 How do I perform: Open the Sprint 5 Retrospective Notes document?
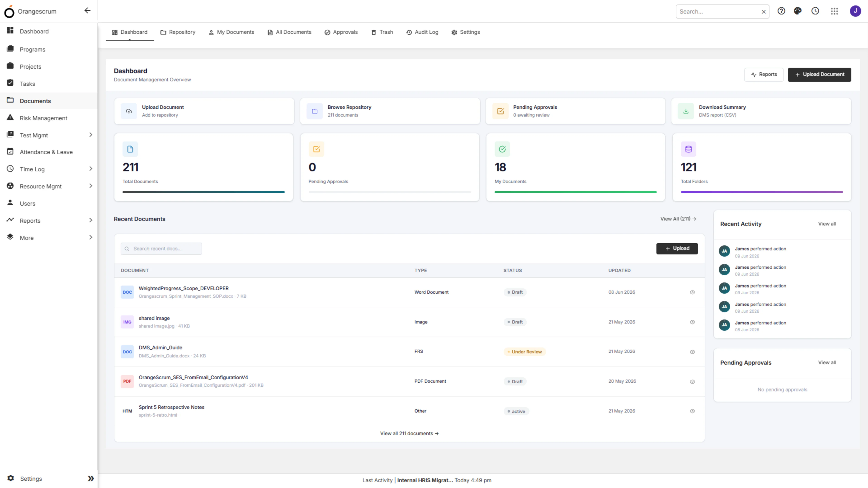coord(172,407)
